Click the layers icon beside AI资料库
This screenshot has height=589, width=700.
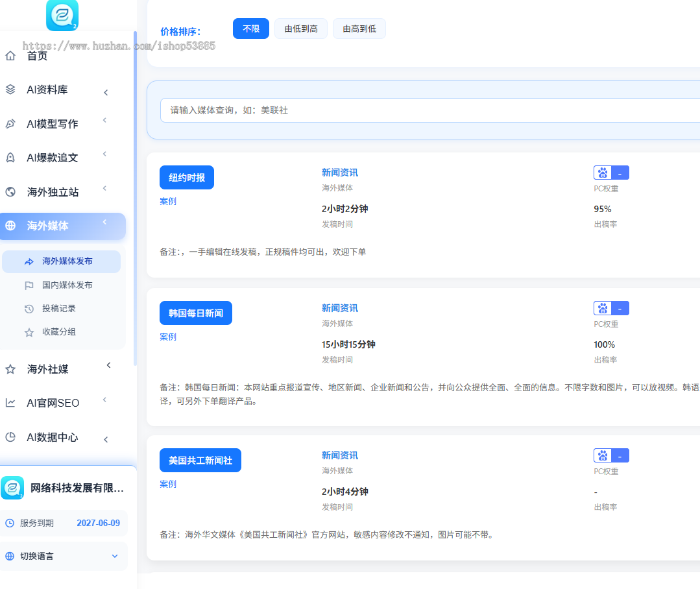10,90
